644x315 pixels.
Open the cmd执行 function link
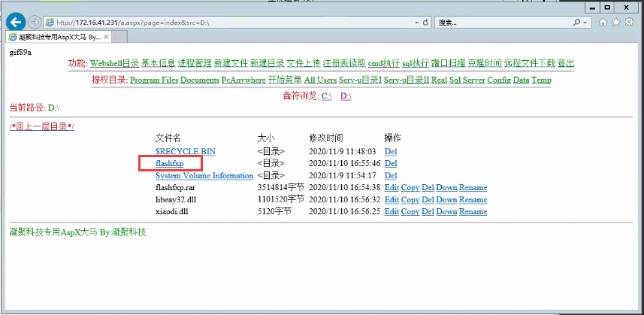(383, 63)
